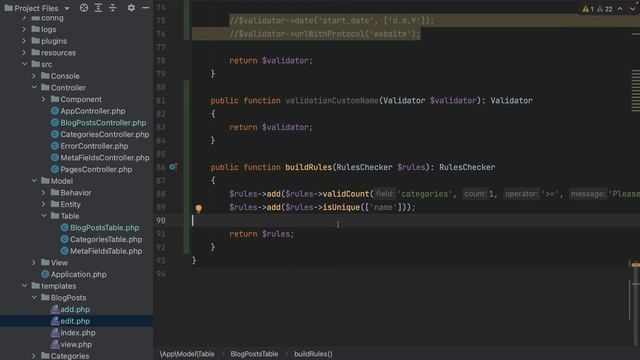Open MetaFieldsController.php file
Viewport: 640px width, 360px height.
click(104, 158)
